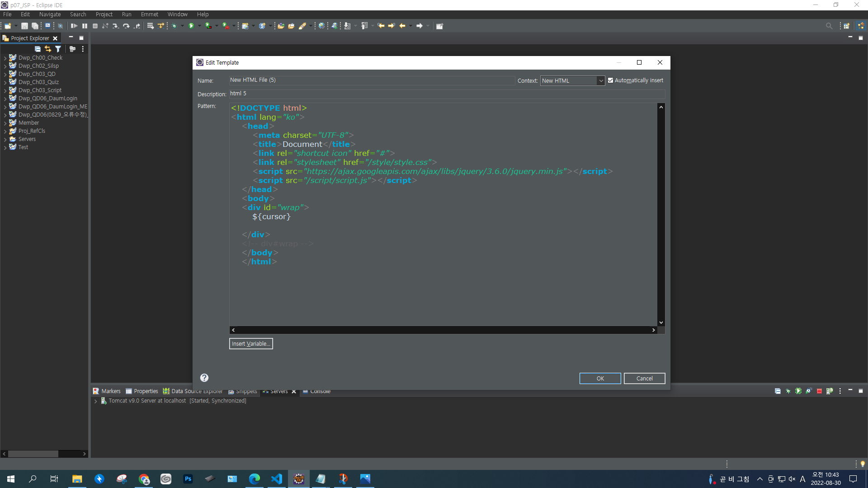The width and height of the screenshot is (868, 488).
Task: Expand the Dwp_Ch03_Quiz project
Action: tap(5, 82)
